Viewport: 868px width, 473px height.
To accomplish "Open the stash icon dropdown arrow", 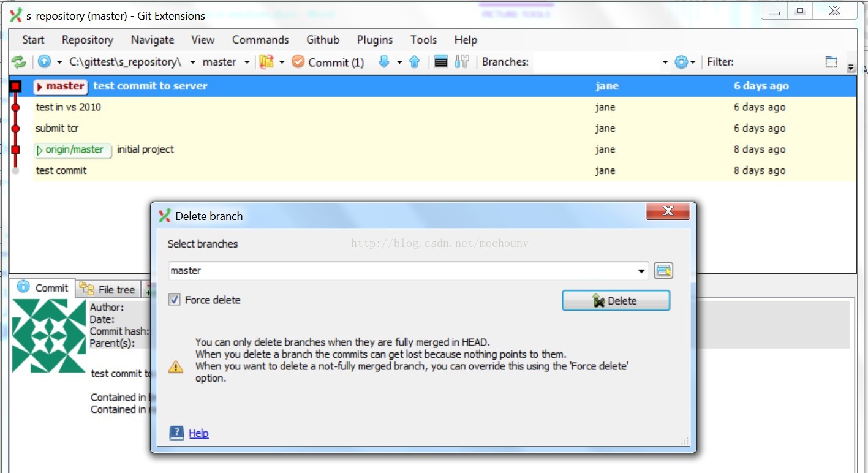I will click(x=282, y=62).
